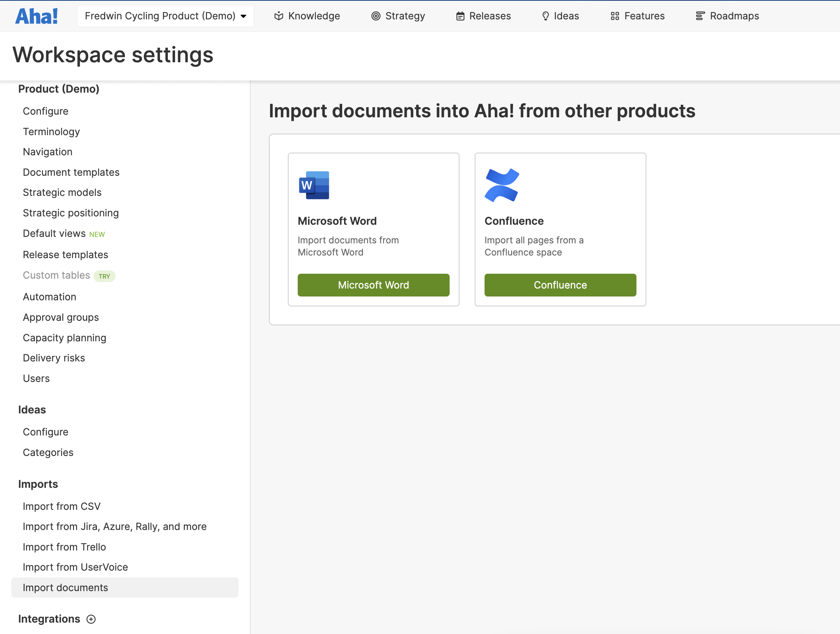Click the NEW badge beside Default views

click(97, 235)
